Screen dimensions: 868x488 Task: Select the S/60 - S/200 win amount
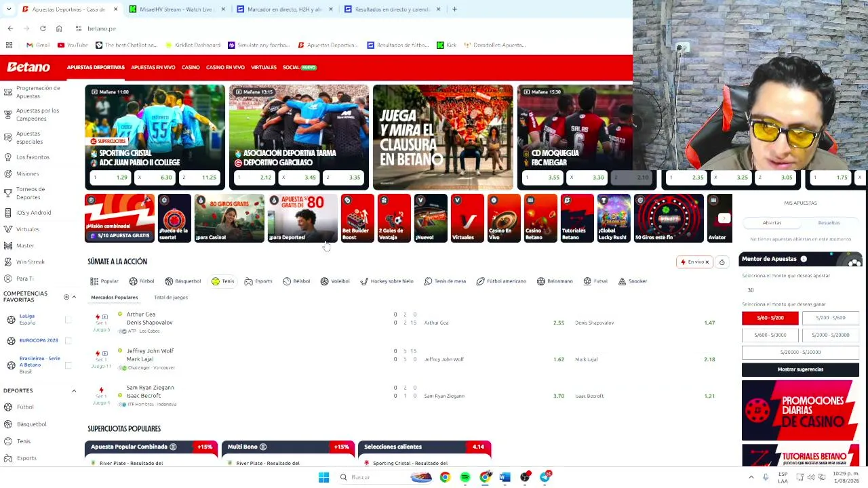[770, 318]
